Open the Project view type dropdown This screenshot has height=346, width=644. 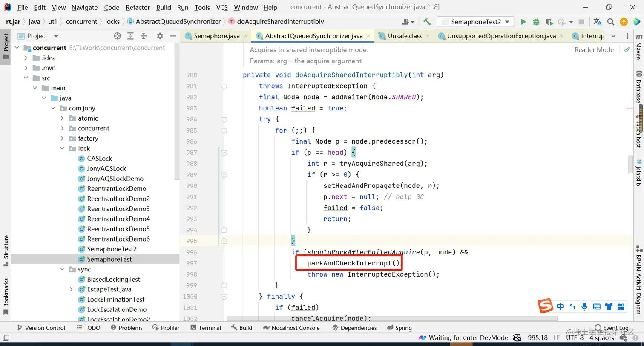click(x=56, y=36)
